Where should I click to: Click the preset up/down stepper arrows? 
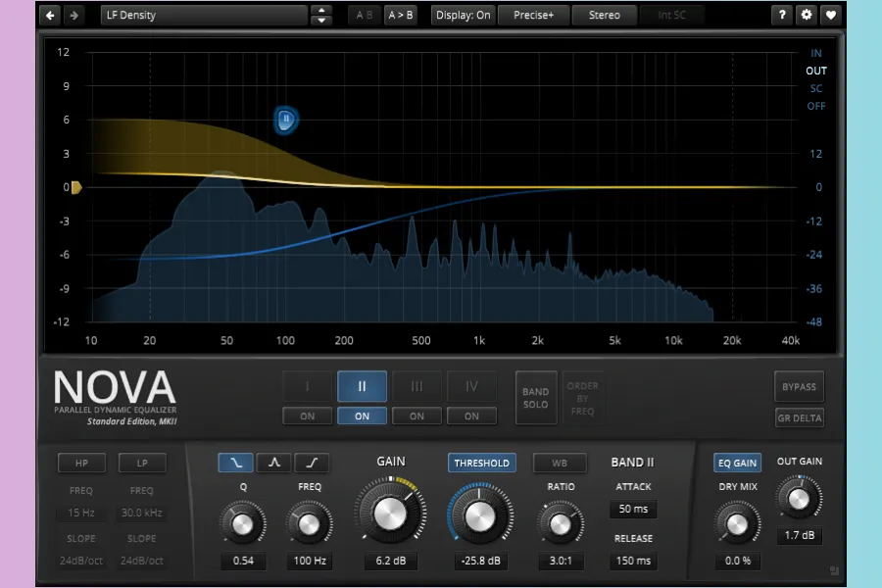pos(320,16)
